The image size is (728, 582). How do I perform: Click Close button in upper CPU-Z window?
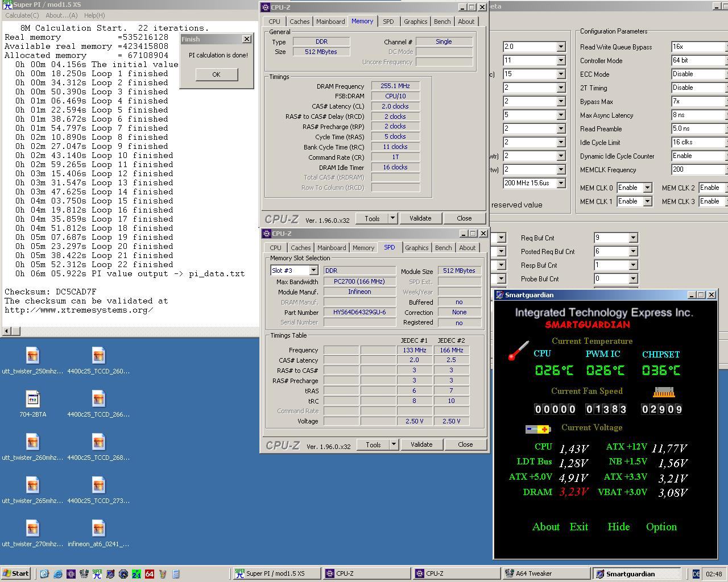(x=464, y=218)
